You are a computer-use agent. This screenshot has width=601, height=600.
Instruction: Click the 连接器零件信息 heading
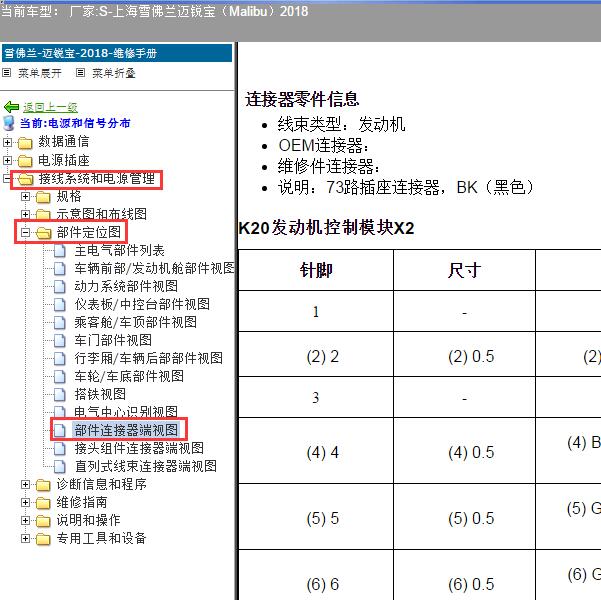[302, 99]
